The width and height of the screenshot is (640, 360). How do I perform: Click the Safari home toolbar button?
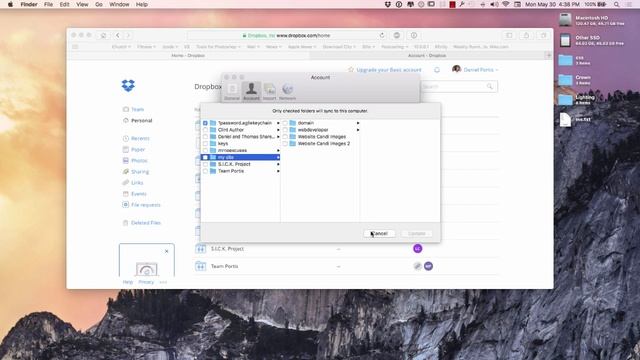pyautogui.click(x=103, y=36)
